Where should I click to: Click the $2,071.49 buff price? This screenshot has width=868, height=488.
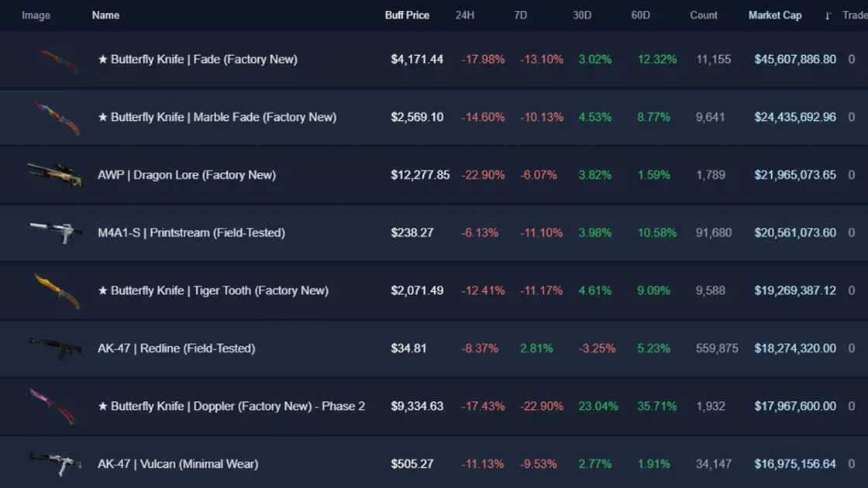coord(417,290)
